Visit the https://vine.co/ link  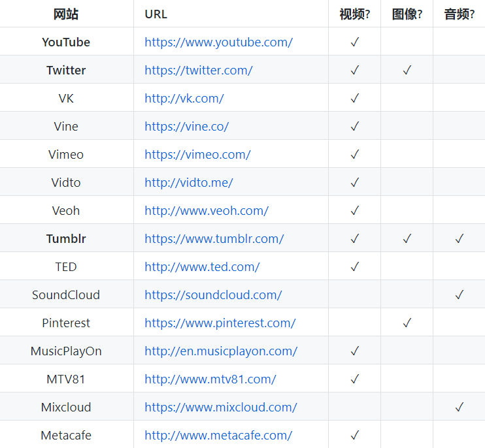click(186, 127)
